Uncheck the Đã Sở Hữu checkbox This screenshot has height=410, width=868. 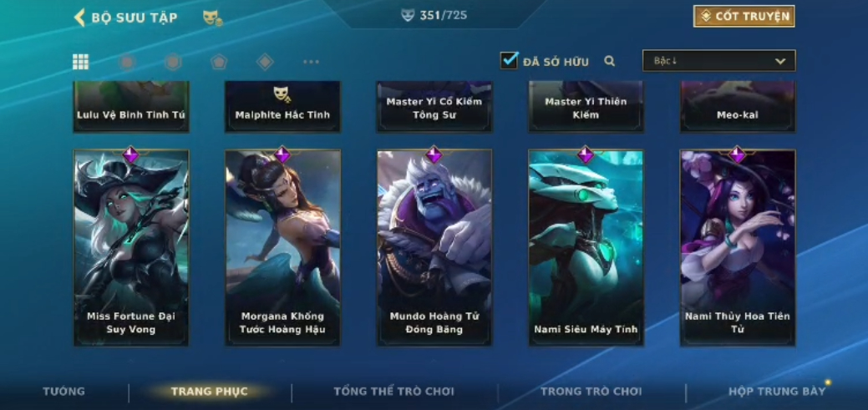(510, 60)
